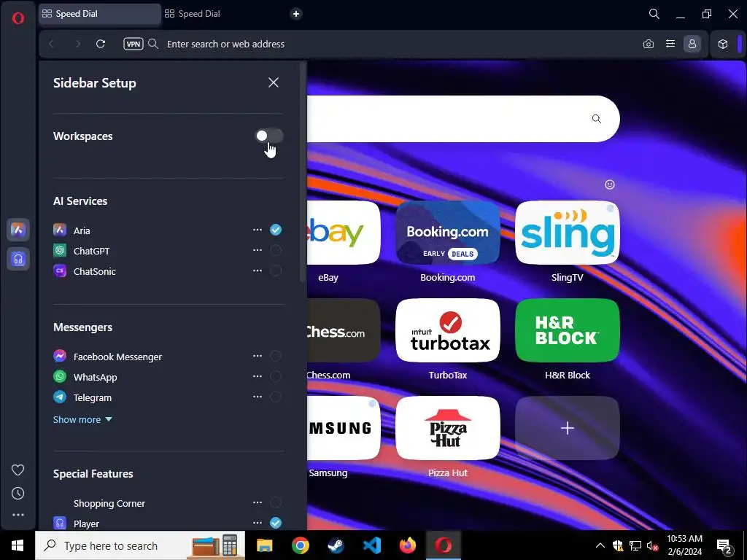Open Bookmarks heart icon in sidebar
Viewport: 747px width, 560px height.
(x=18, y=470)
